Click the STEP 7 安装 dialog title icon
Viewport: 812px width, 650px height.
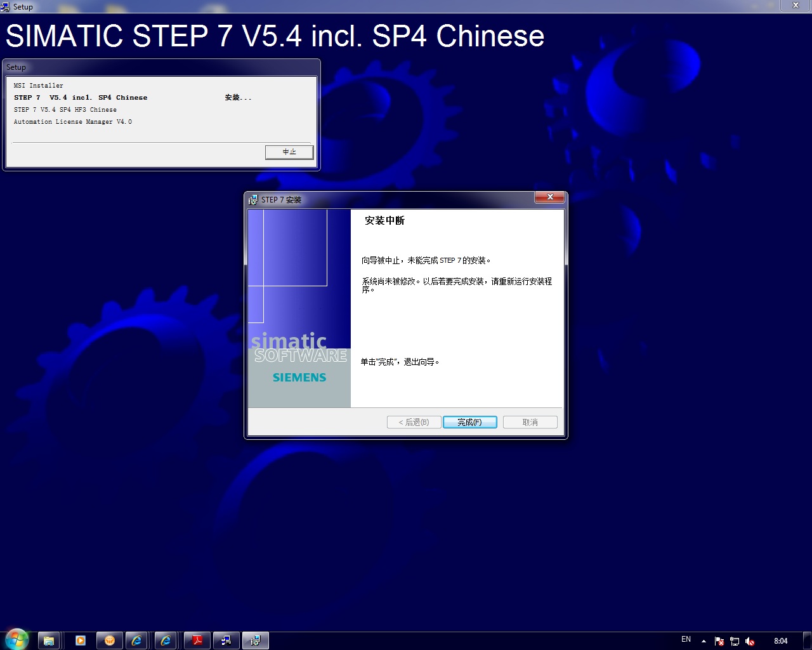[253, 199]
